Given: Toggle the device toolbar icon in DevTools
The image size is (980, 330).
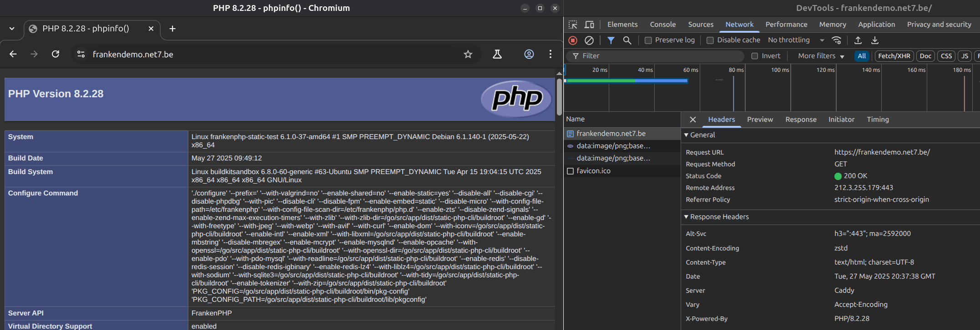Looking at the screenshot, I should (589, 25).
